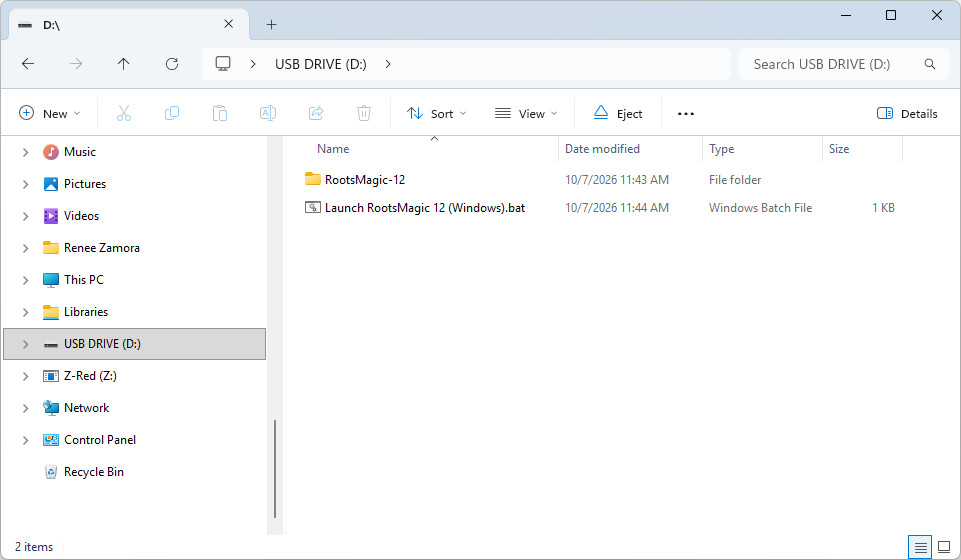Click the This PC monitor icon in address bar
This screenshot has width=961, height=560.
pos(223,64)
